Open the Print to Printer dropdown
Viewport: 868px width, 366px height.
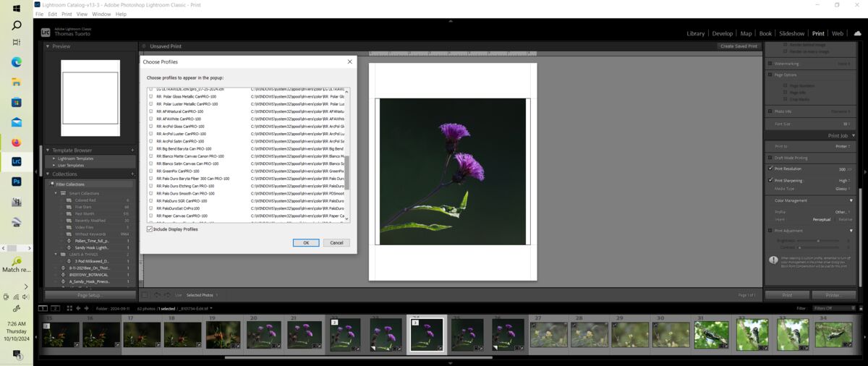(843, 146)
